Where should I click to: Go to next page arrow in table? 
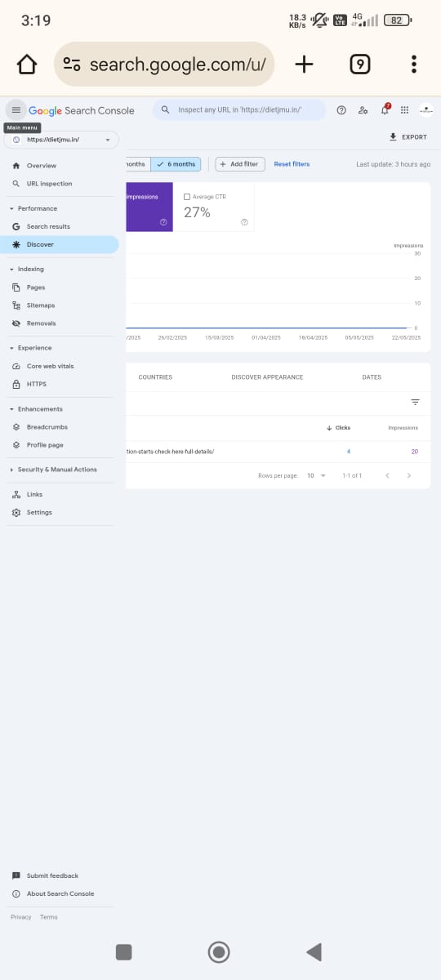(408, 475)
